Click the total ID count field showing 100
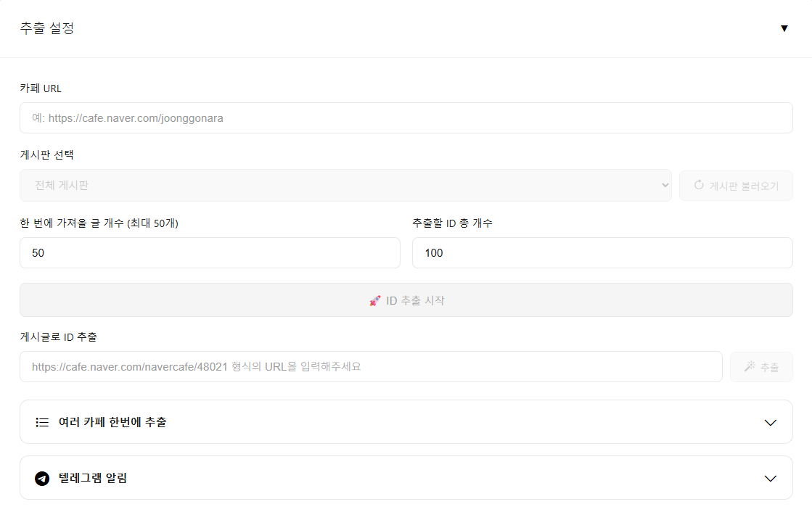812x520 pixels. click(602, 252)
